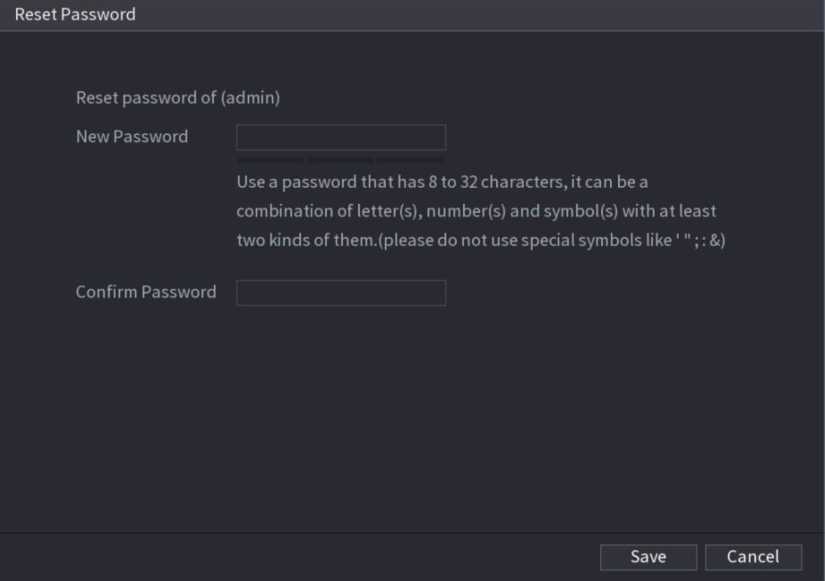The image size is (825, 581).
Task: Select the Confirm Password label
Action: coord(146,292)
